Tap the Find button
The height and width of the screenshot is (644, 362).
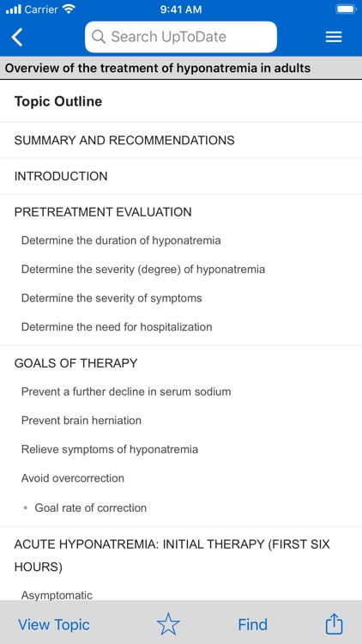point(253,625)
